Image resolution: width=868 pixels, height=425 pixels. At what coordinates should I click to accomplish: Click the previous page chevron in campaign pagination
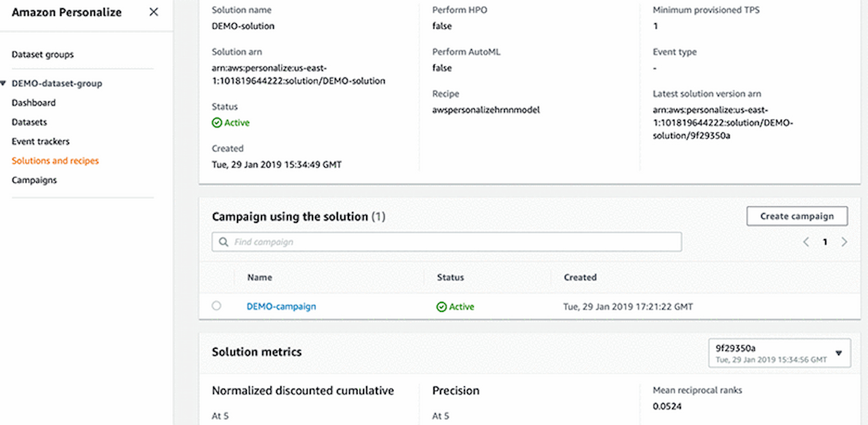point(806,242)
